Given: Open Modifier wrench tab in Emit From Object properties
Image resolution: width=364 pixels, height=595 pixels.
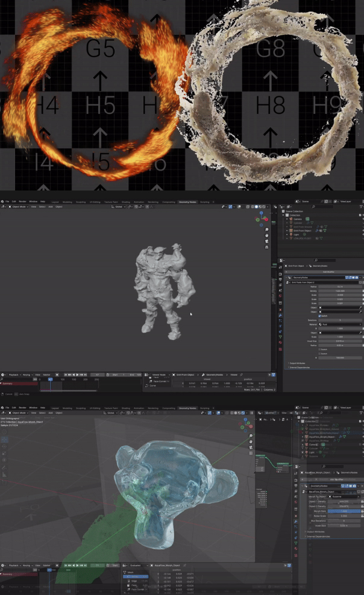Looking at the screenshot, I should 280,315.
